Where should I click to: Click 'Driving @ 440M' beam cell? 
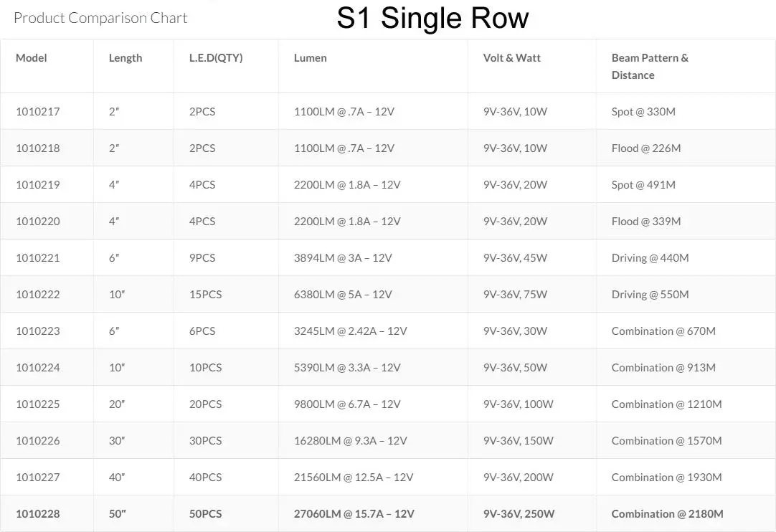650,258
